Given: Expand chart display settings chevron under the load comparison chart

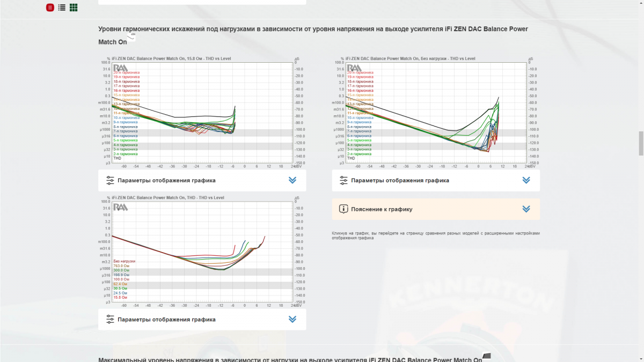Looking at the screenshot, I should point(292,320).
